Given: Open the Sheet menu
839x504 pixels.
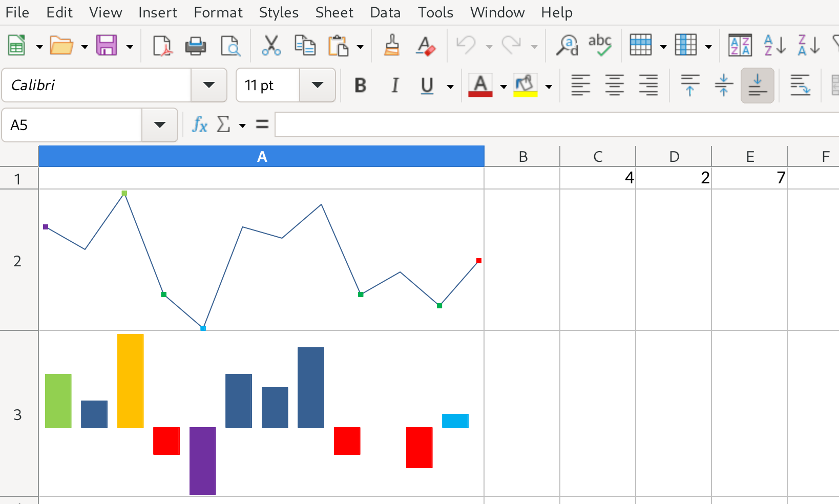Looking at the screenshot, I should (334, 12).
